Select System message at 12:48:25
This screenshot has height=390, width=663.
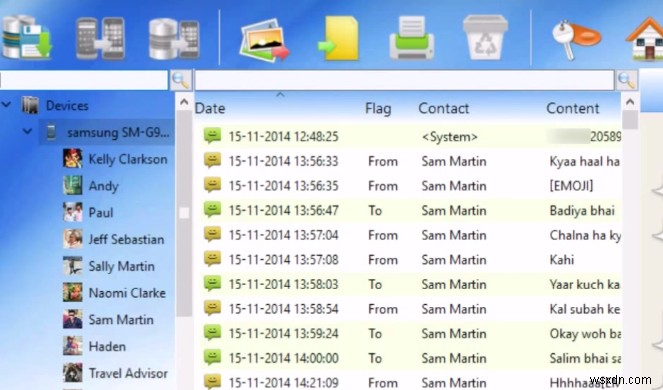coord(411,137)
